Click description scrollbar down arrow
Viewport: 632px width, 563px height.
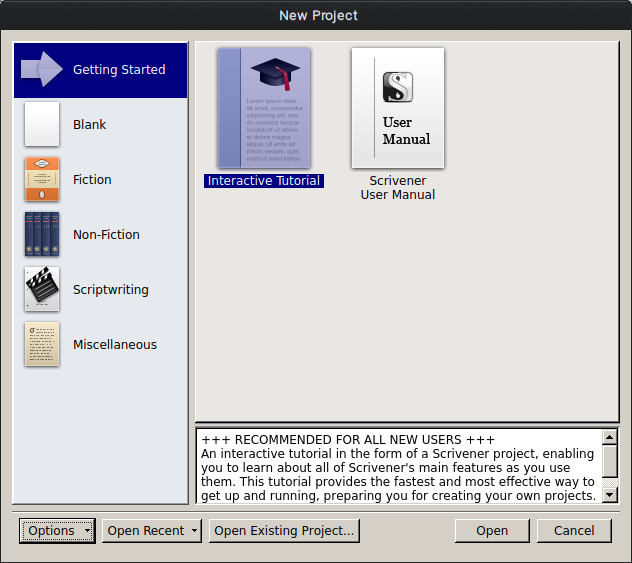pos(609,494)
